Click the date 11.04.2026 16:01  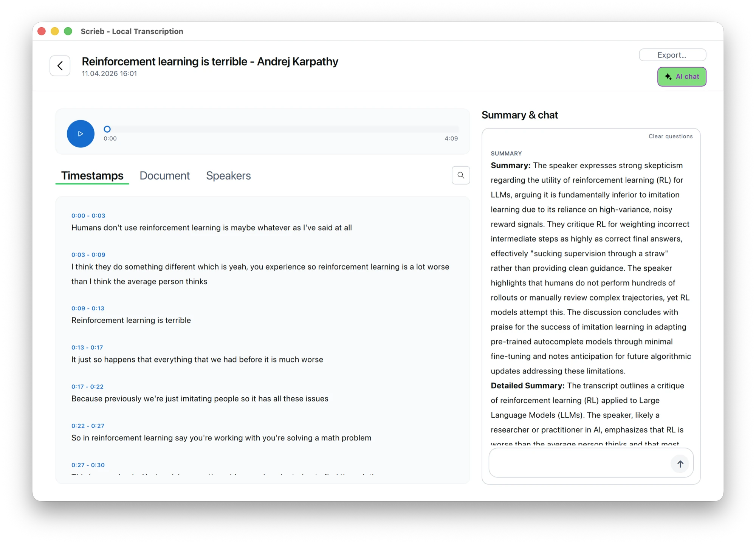[109, 74]
